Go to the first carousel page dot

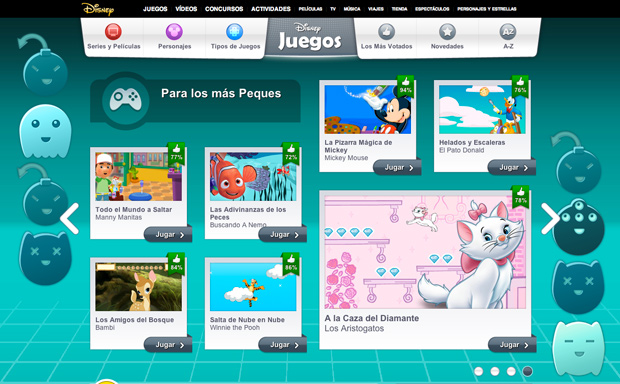[x=478, y=371]
